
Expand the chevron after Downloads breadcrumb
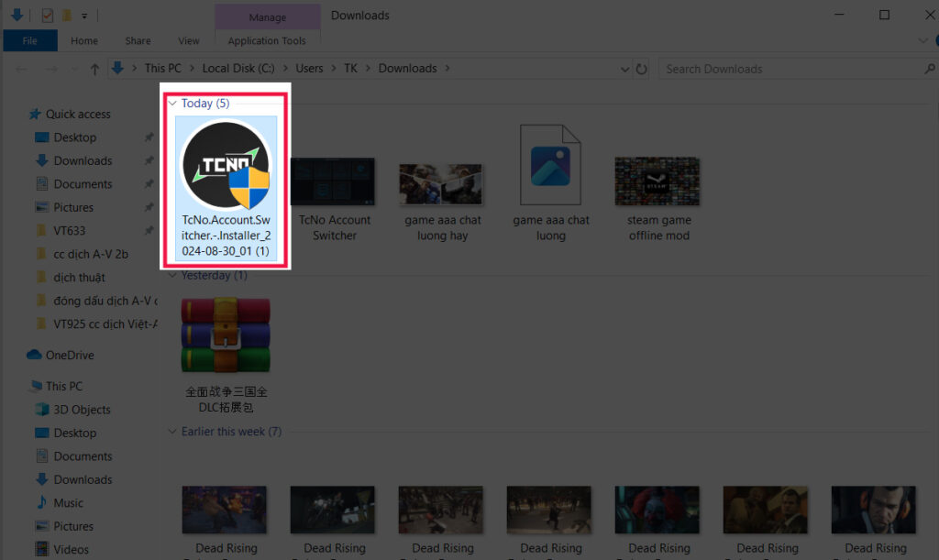tap(447, 68)
